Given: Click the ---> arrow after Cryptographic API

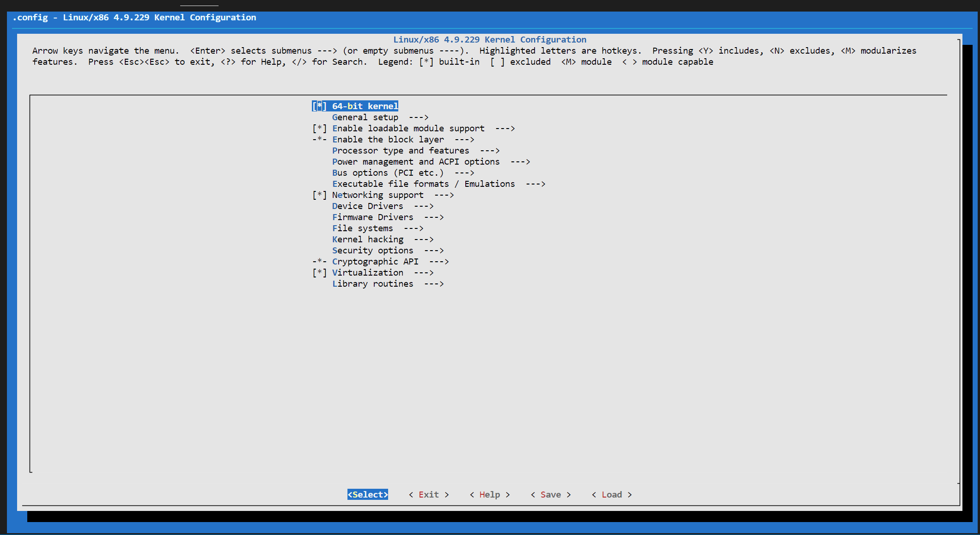Looking at the screenshot, I should click(x=439, y=262).
